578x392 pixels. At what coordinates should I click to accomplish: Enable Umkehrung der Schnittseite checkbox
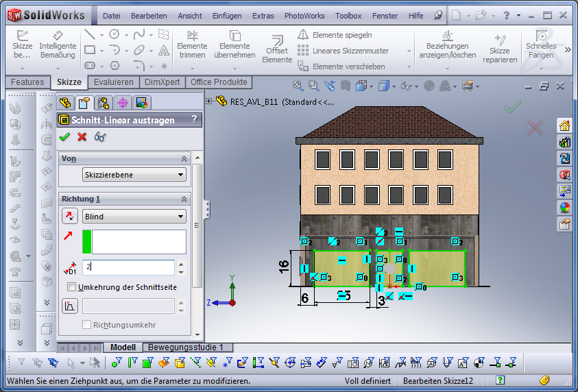(71, 287)
